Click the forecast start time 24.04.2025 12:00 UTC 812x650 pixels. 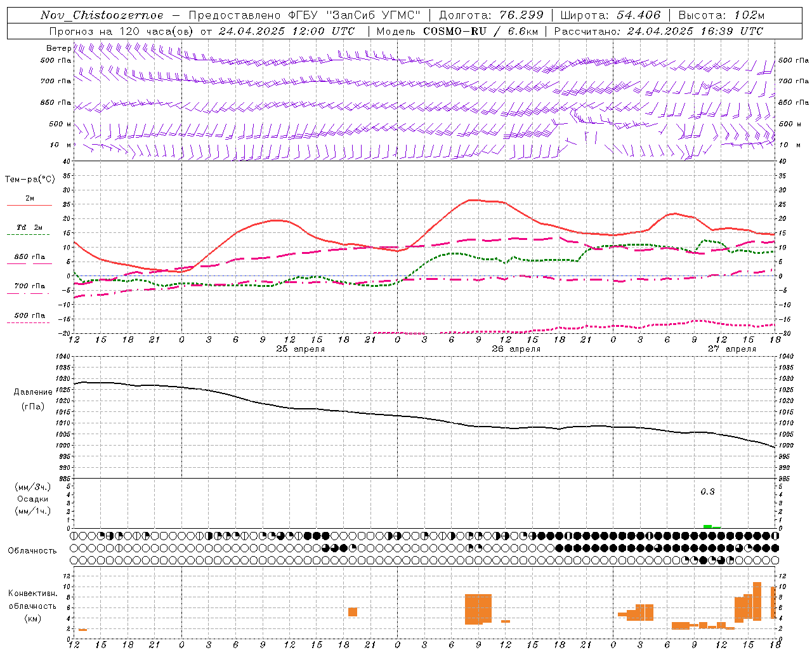coord(287,30)
